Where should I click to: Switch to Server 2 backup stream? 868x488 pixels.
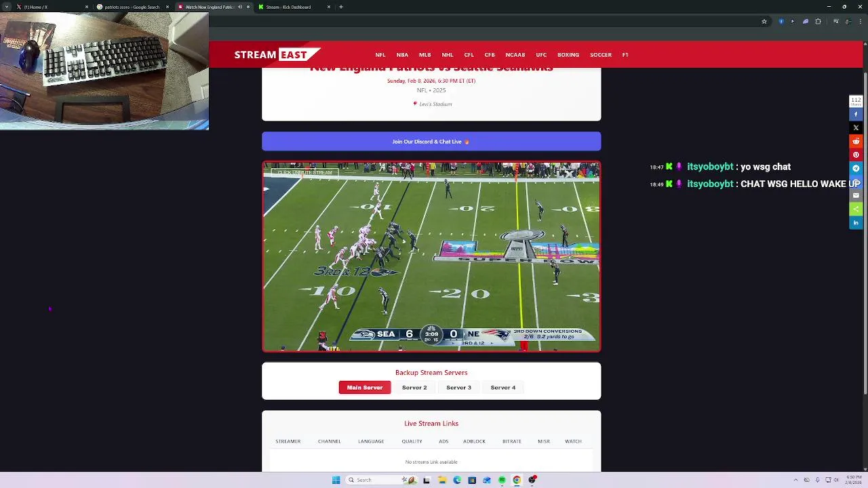click(x=414, y=388)
